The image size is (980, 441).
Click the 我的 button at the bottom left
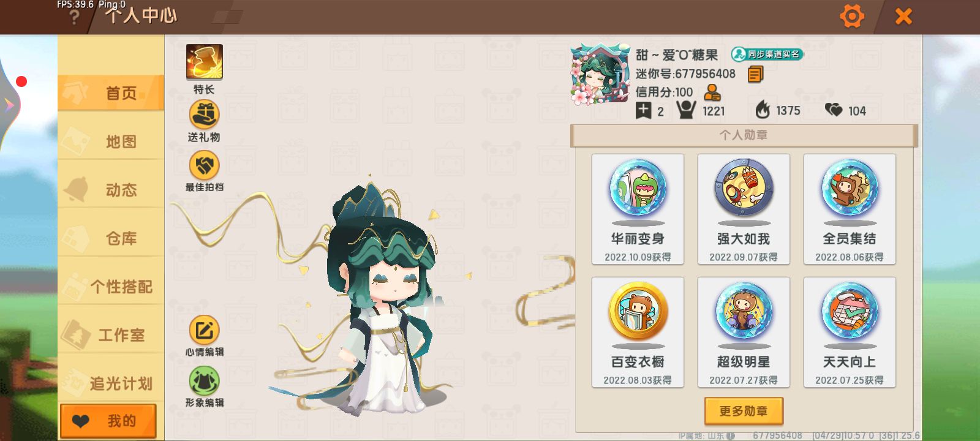[x=108, y=421]
